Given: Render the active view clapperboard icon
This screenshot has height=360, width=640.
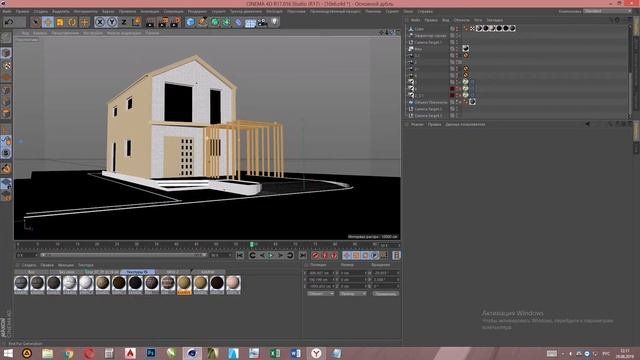Looking at the screenshot, I should click(151, 22).
